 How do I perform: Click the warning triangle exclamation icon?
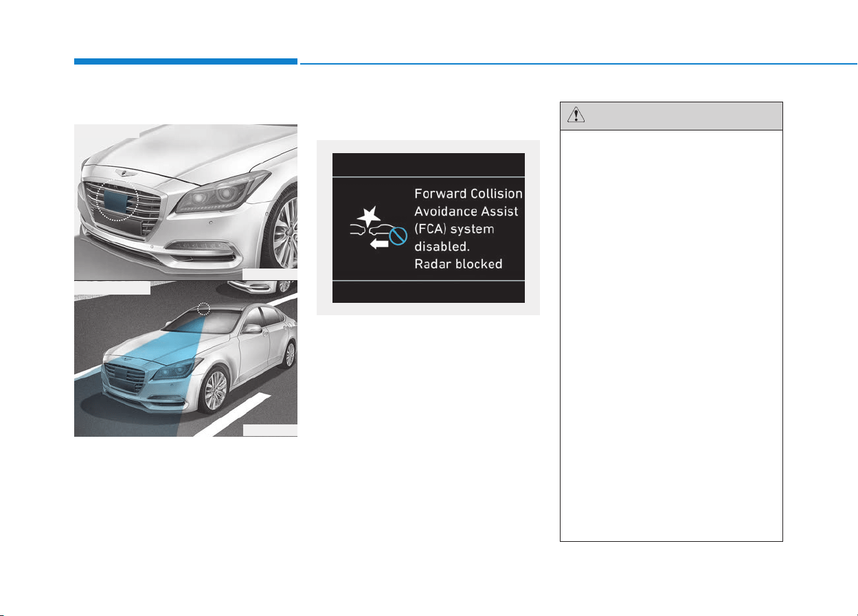[x=575, y=116]
